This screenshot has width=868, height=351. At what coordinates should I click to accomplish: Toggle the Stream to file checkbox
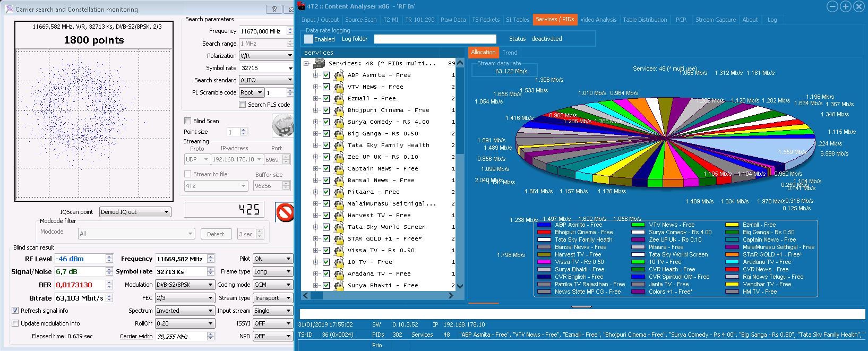pyautogui.click(x=187, y=174)
